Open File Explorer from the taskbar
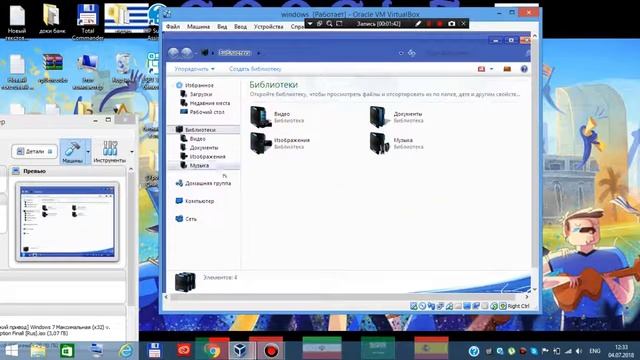 click(38, 351)
